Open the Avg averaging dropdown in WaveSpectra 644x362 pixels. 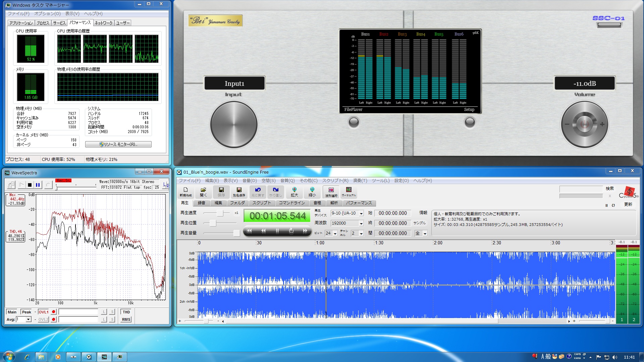pyautogui.click(x=29, y=319)
